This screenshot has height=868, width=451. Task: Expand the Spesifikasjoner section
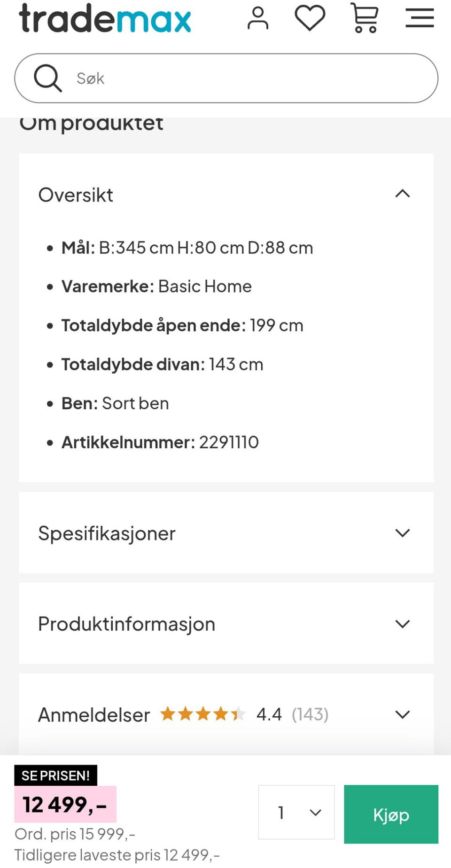tap(403, 533)
